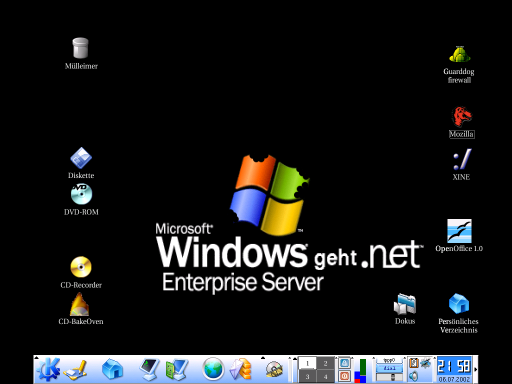Click the date 06.07.2002 in panel
This screenshot has height=384, width=512.
tap(454, 379)
